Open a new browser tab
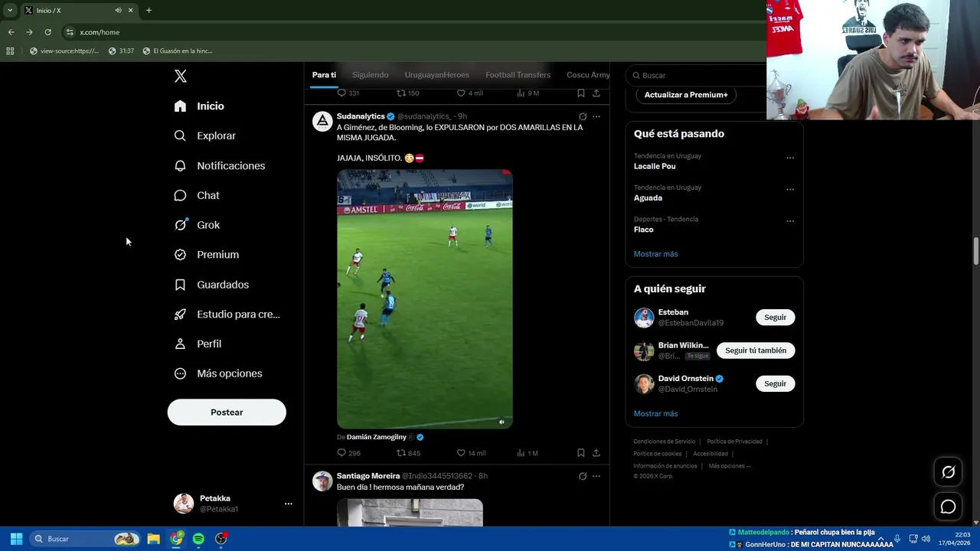980x551 pixels. pyautogui.click(x=149, y=10)
